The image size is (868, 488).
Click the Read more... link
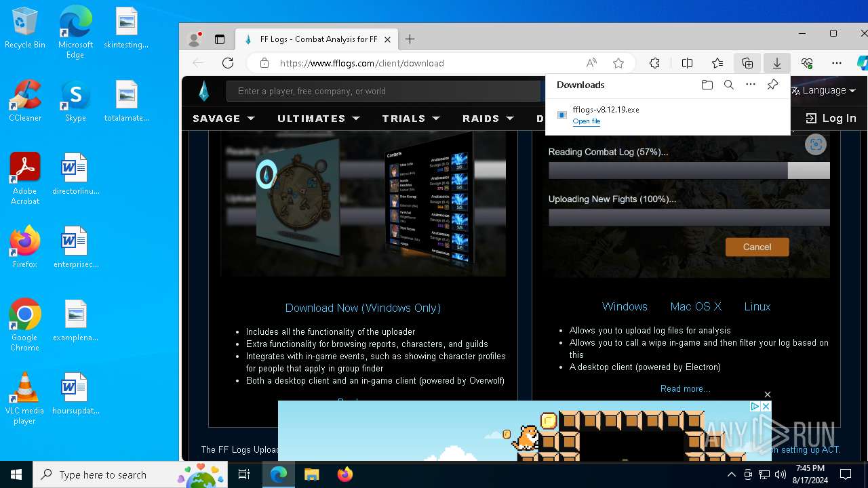(686, 388)
